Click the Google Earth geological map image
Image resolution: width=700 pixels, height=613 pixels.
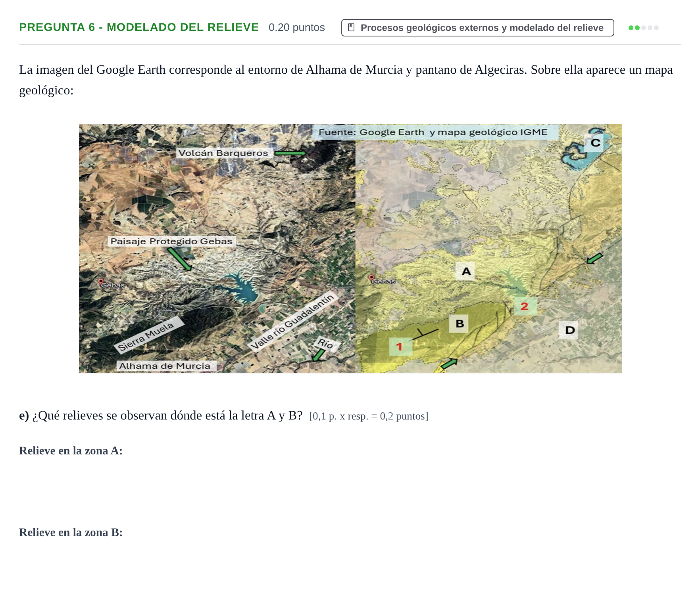click(350, 249)
